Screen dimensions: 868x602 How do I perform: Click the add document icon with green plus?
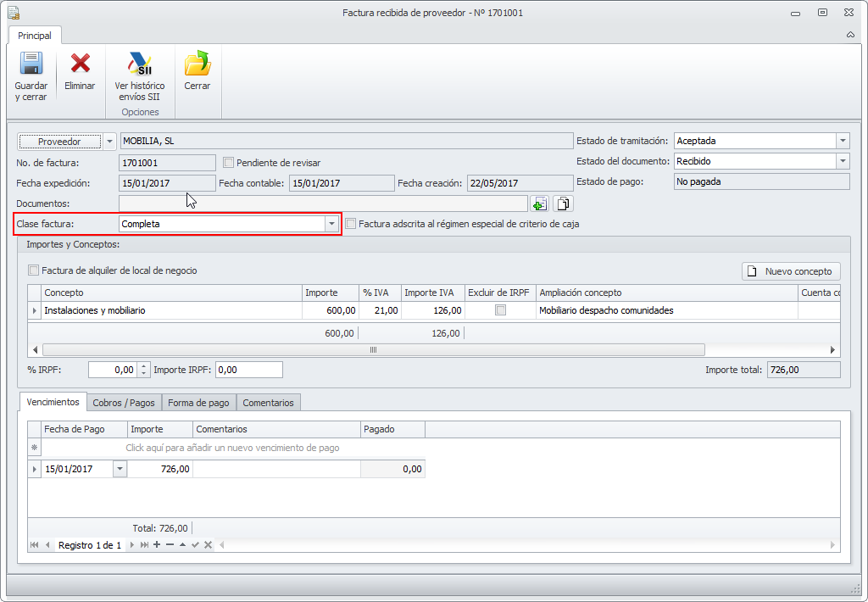click(x=539, y=203)
